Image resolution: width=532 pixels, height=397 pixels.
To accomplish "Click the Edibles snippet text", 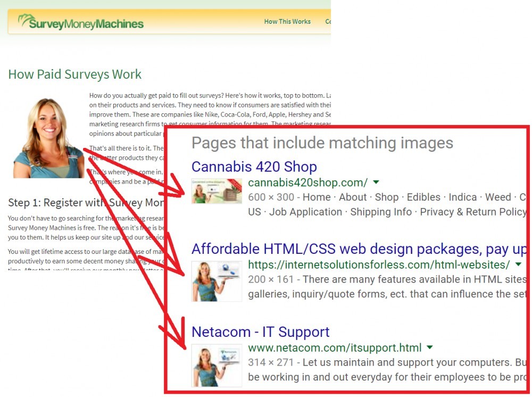I will point(423,197).
